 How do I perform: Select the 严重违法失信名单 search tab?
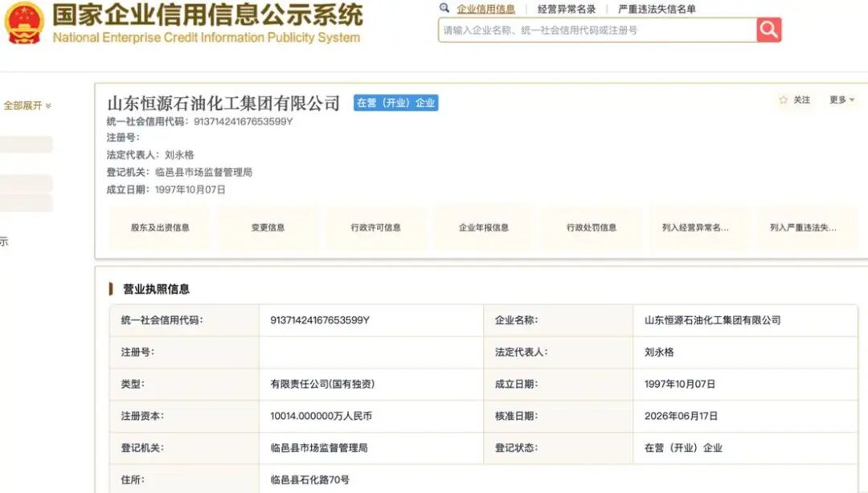[657, 9]
